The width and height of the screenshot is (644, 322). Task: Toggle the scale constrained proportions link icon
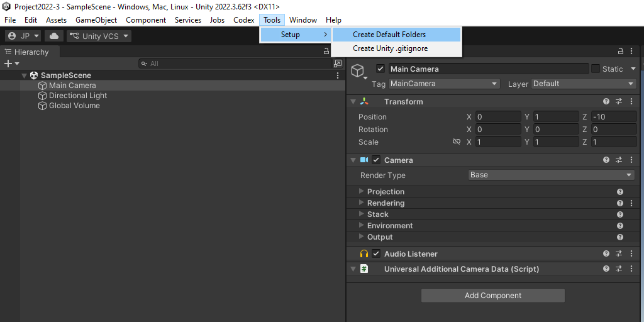point(457,142)
